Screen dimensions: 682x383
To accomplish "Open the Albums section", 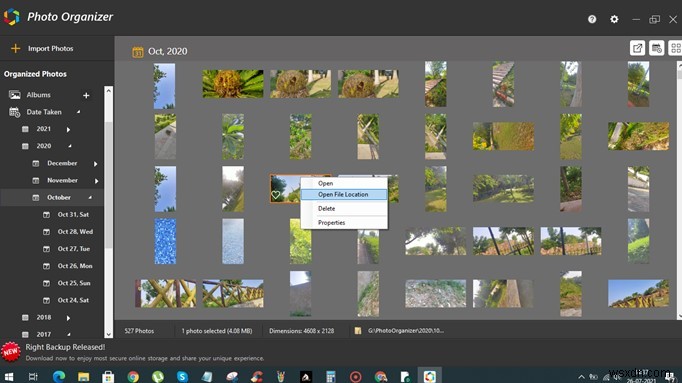I will click(38, 95).
